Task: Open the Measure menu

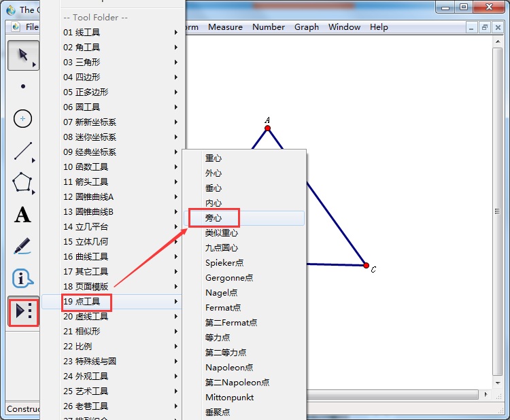Action: [225, 27]
